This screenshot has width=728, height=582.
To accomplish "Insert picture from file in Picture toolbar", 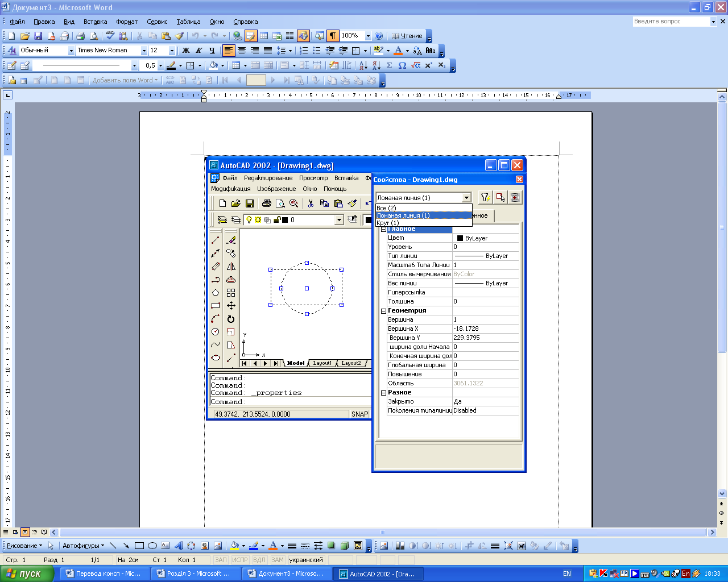I will [x=384, y=546].
